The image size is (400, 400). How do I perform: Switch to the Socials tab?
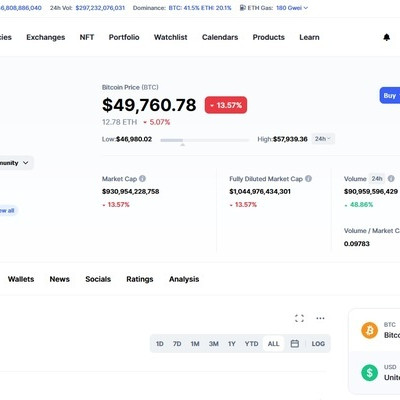tap(98, 279)
